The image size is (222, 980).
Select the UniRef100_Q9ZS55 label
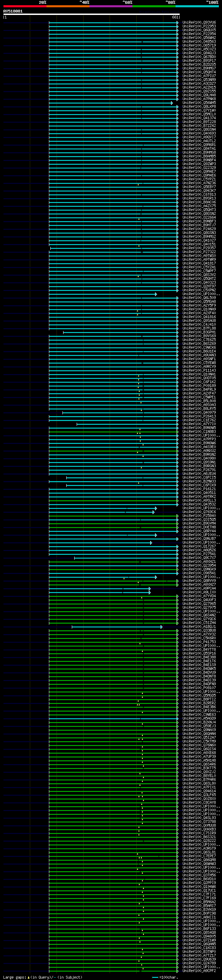[x=199, y=91]
